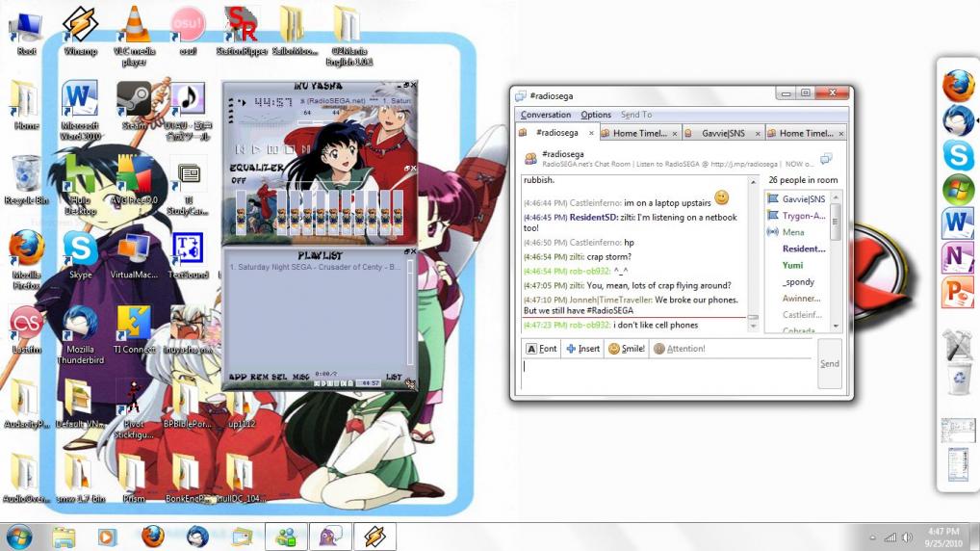Open Windows Media Player from taskbar

pos(106,538)
